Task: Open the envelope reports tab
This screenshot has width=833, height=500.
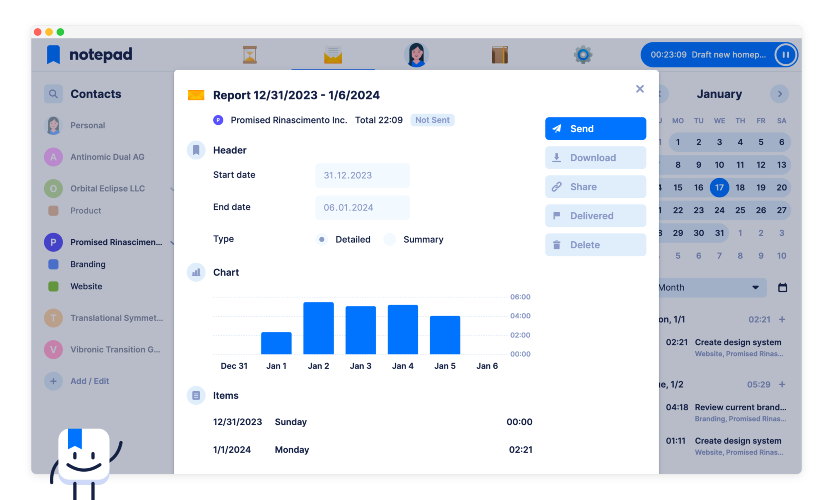Action: (333, 55)
